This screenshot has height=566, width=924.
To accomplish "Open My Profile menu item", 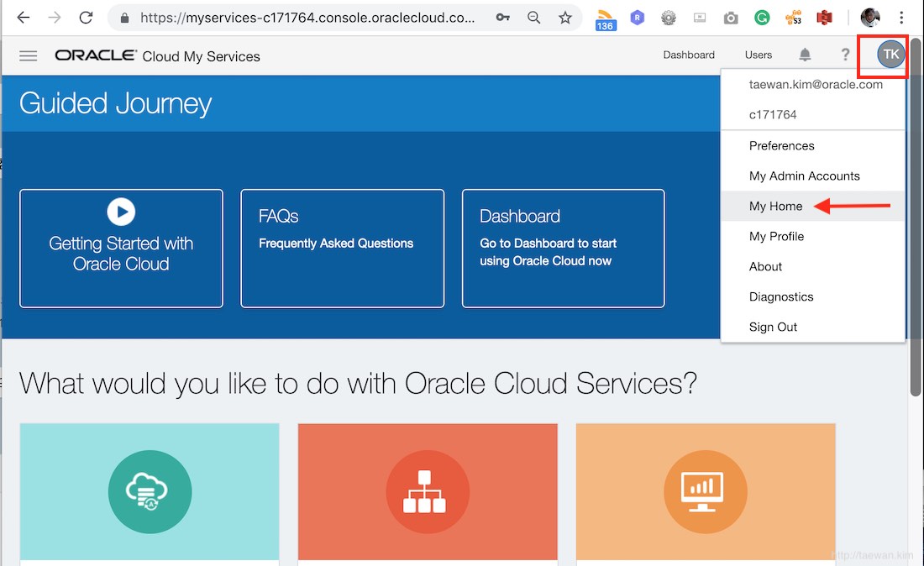I will 812,236.
